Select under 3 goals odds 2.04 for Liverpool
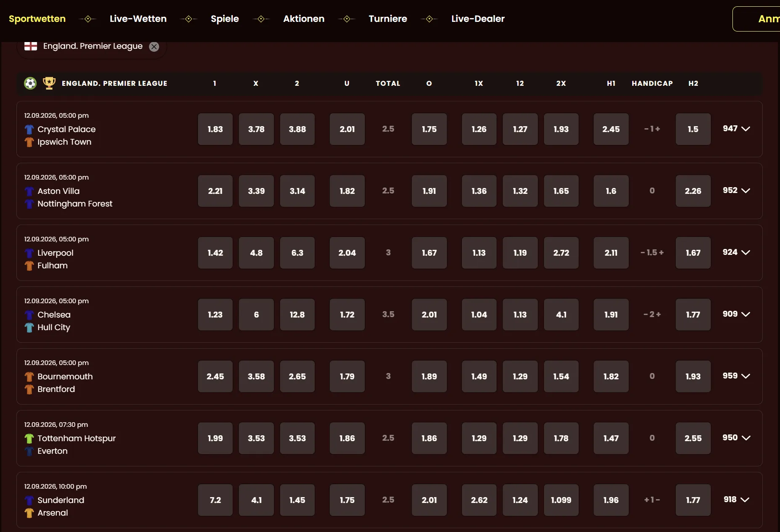This screenshot has width=780, height=532. click(x=347, y=253)
